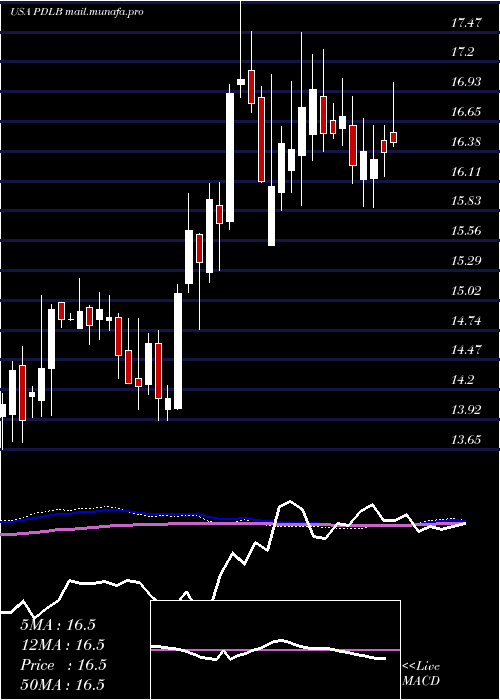Click the '12MA : 16.5' legend entry
Image resolution: width=500 pixels, height=700 pixels.
tap(62, 645)
